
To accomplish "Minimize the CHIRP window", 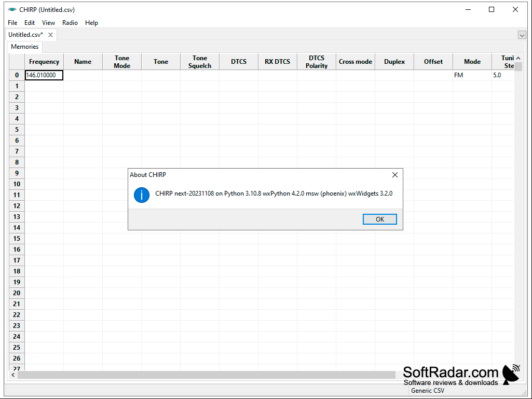I will [x=468, y=9].
